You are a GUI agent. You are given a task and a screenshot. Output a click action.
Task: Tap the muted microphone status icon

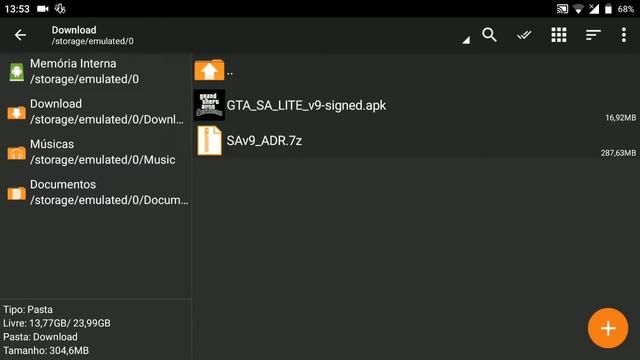[60, 9]
